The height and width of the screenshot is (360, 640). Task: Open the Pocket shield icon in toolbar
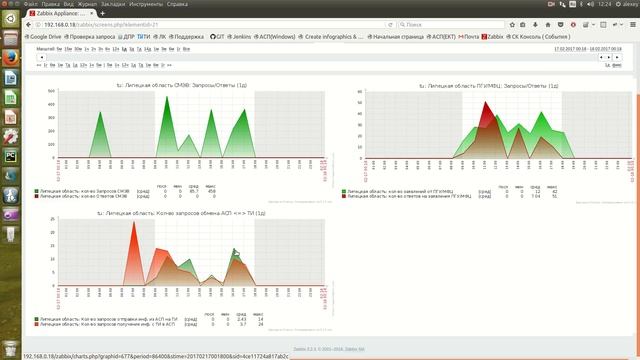(560, 25)
